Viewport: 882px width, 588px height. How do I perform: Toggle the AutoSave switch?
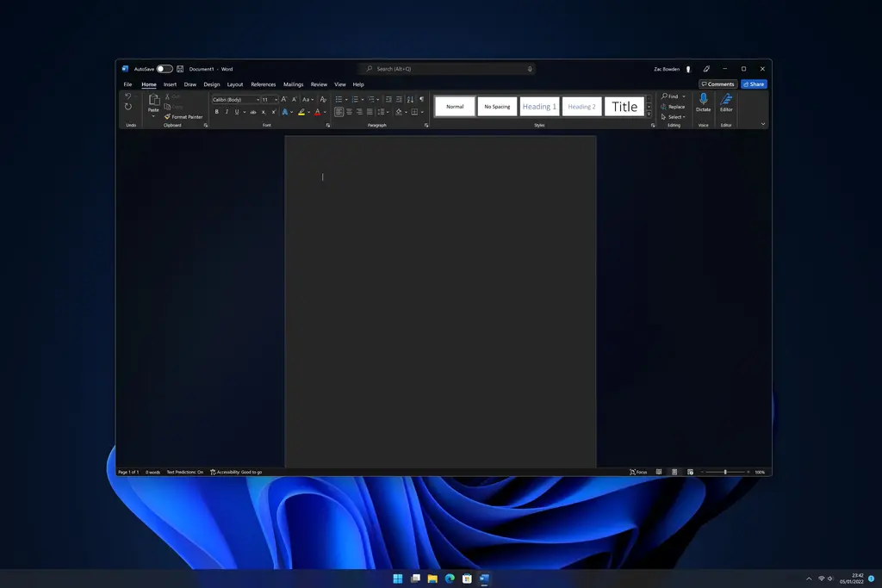(165, 69)
